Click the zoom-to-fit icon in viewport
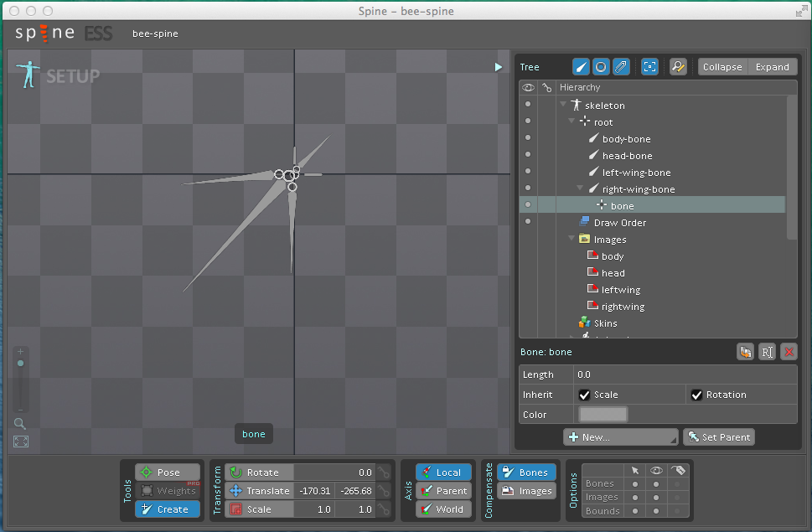812x532 pixels. [x=21, y=442]
